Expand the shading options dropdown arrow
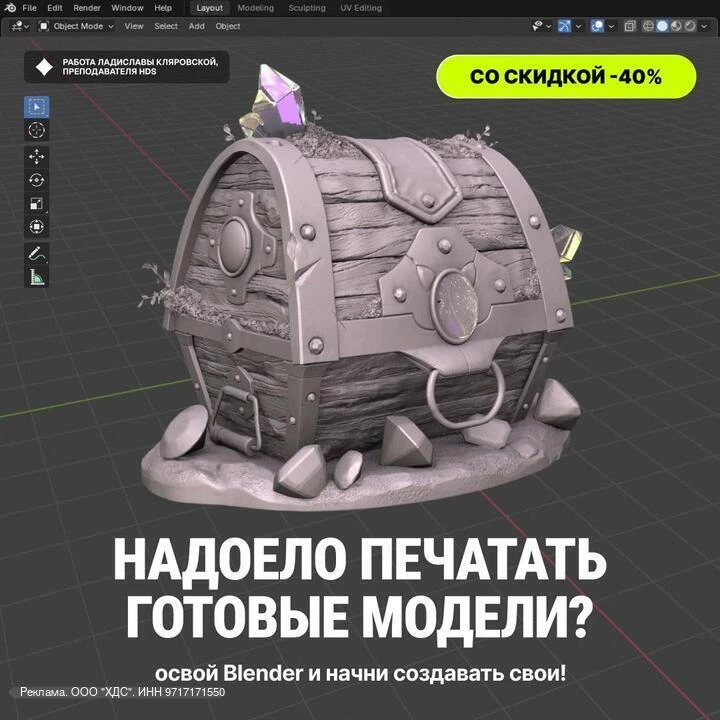The image size is (720, 720). click(704, 26)
